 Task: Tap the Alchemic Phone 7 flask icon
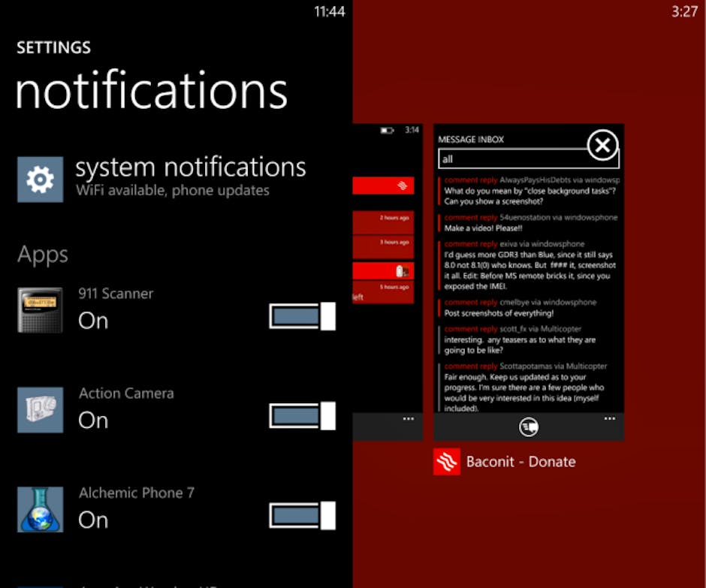40,509
